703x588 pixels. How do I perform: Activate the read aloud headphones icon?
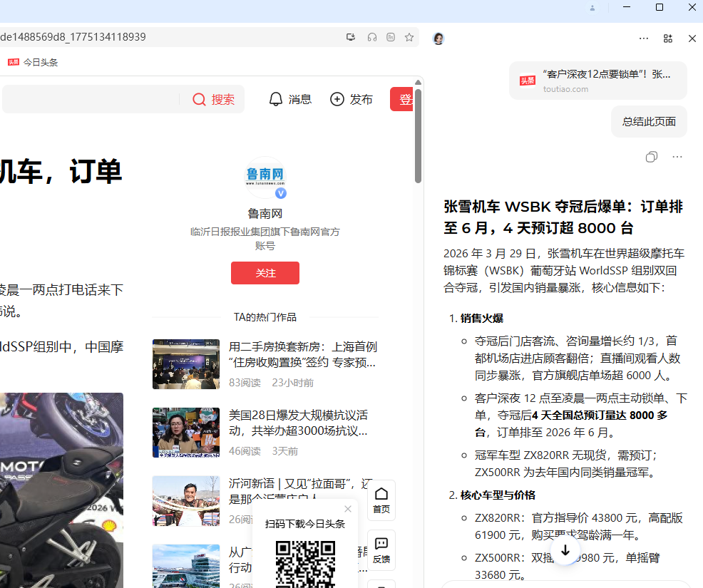coord(371,37)
